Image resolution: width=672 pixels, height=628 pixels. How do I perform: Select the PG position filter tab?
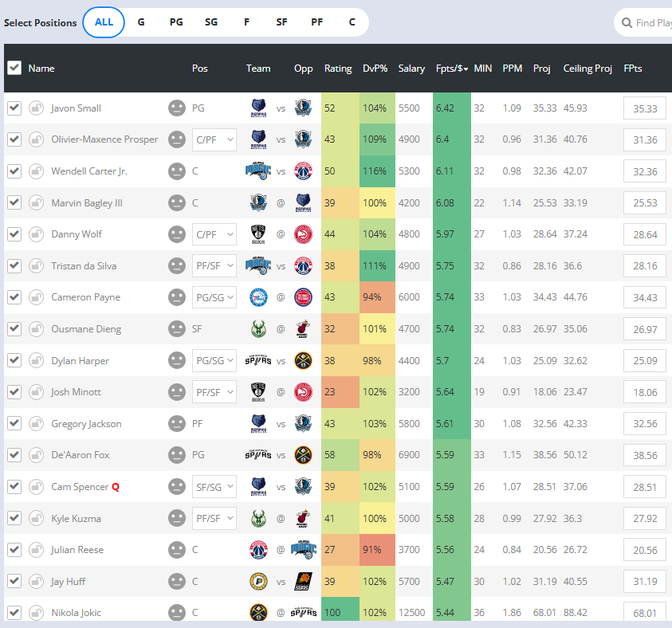tap(176, 22)
